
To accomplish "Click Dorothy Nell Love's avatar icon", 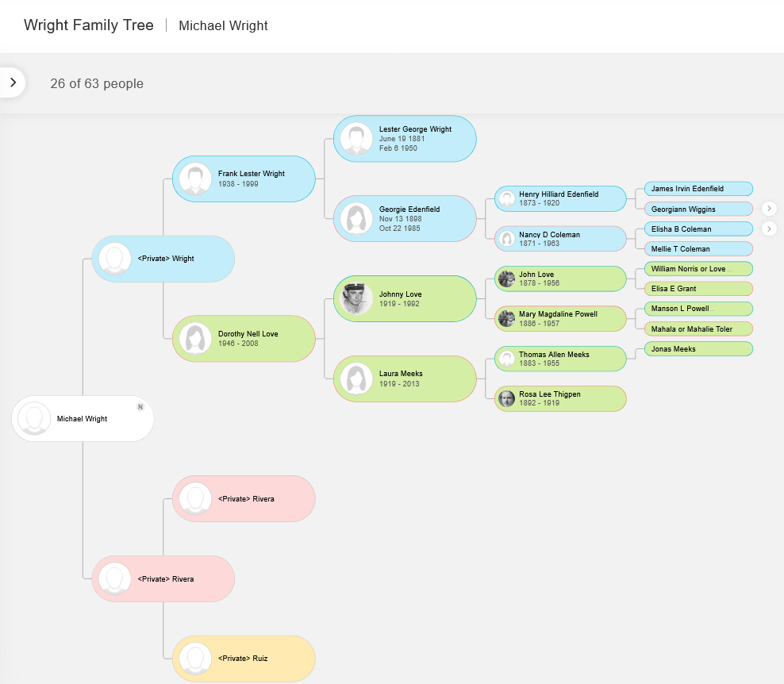I will point(195,339).
